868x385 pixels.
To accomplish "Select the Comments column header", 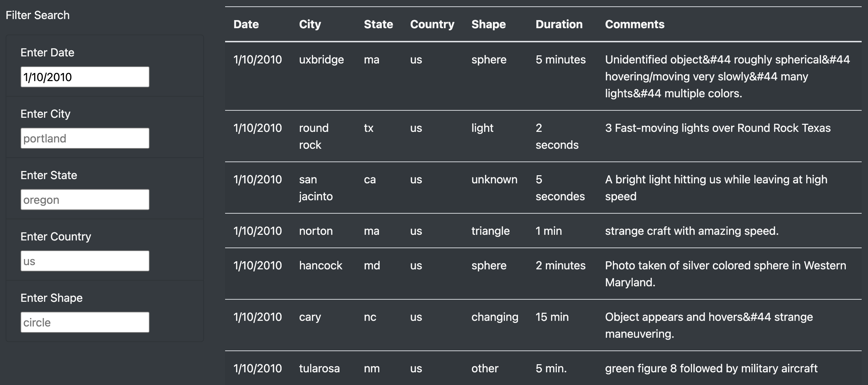I will pyautogui.click(x=634, y=24).
